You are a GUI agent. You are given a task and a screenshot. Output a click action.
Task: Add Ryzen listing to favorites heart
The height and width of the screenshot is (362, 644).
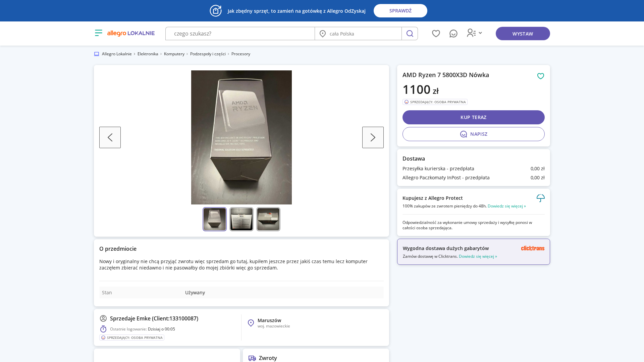(541, 76)
